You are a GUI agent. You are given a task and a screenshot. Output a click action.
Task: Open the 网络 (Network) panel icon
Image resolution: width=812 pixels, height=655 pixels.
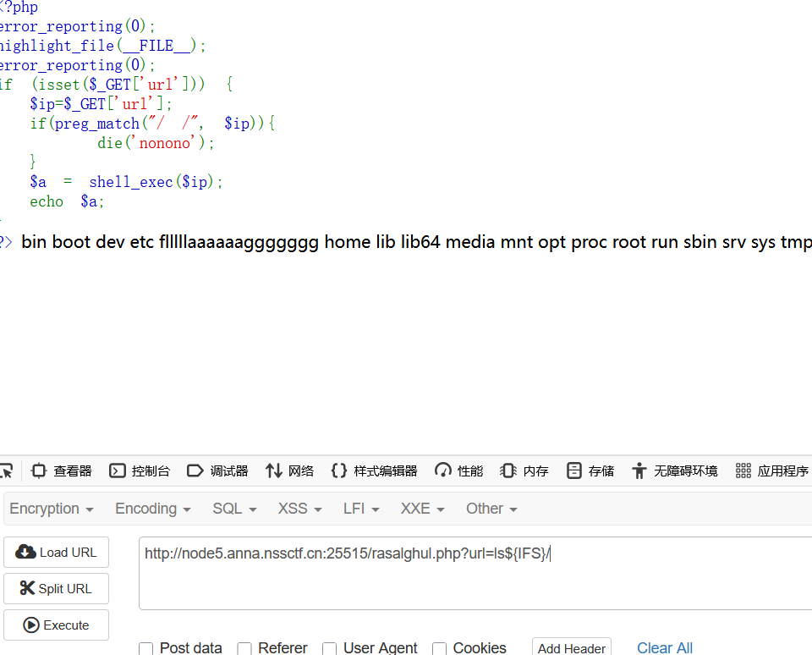[x=275, y=471]
